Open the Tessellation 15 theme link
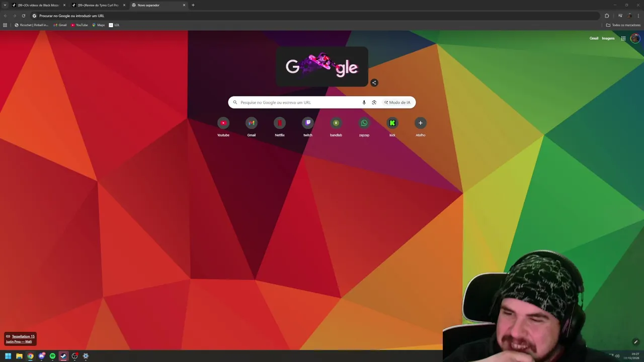 point(23,336)
